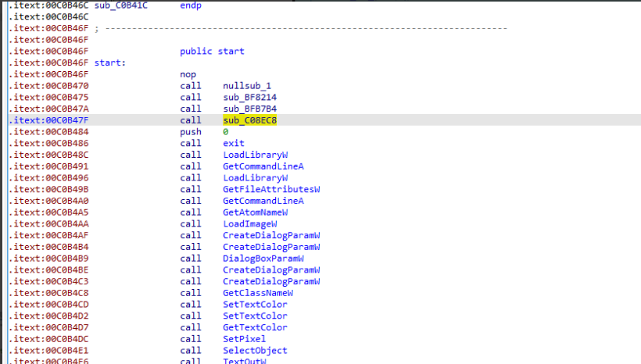
Task: Click the 'start:' label
Action: [111, 62]
